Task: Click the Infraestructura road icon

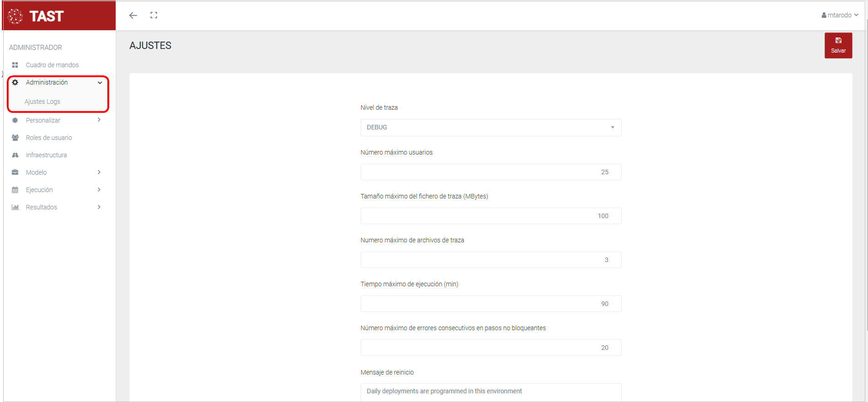Action: [15, 155]
